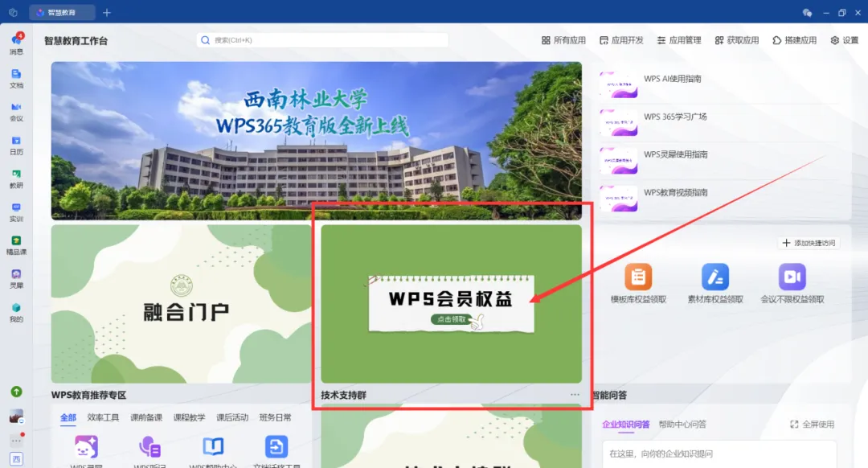868x468 pixels.
Task: Open 我的 in the sidebar
Action: click(x=17, y=312)
